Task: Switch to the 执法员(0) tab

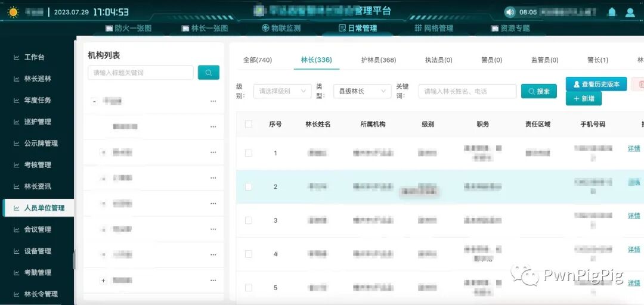Action: click(439, 60)
